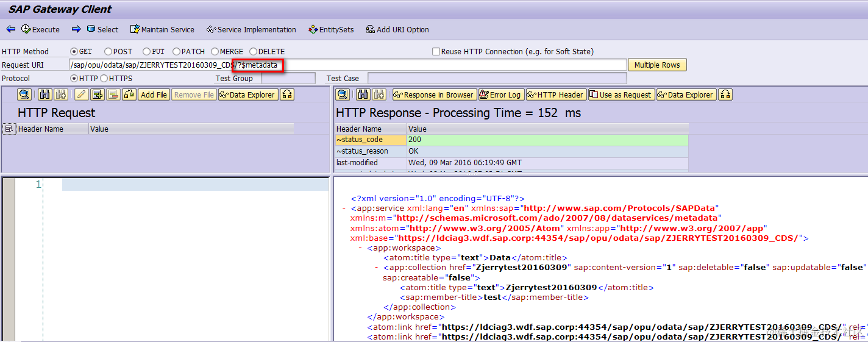Click the Find binoculars icon in HTTP Request toolbar
Viewport: 868px width, 342px height.
tap(45, 94)
